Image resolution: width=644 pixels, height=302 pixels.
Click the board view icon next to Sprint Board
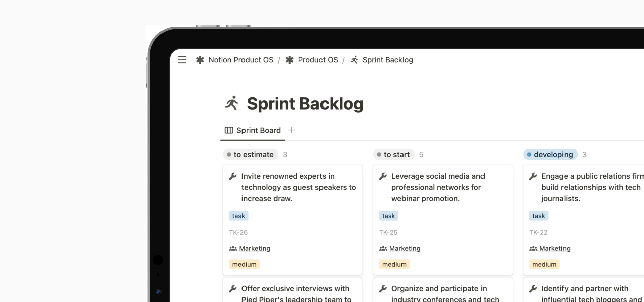point(229,130)
